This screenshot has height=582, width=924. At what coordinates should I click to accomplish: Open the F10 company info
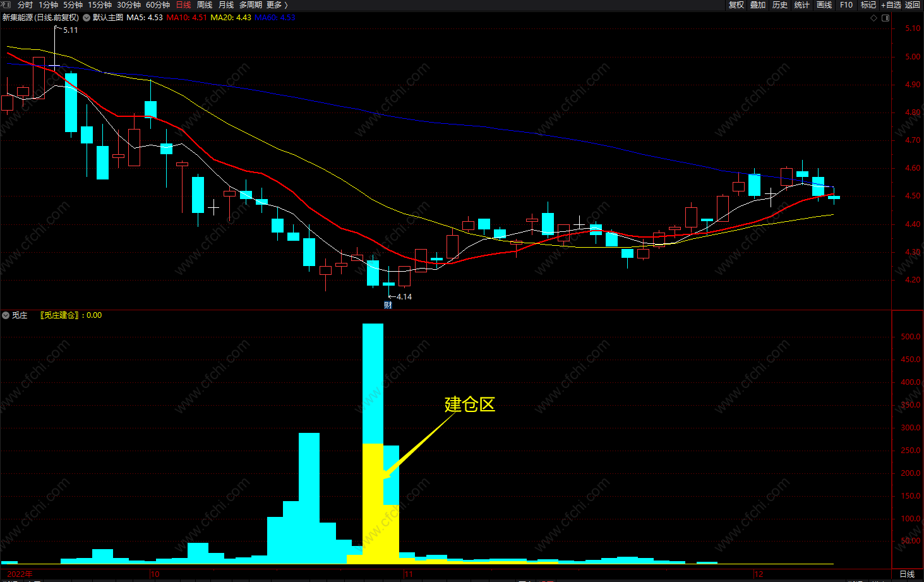(846, 4)
